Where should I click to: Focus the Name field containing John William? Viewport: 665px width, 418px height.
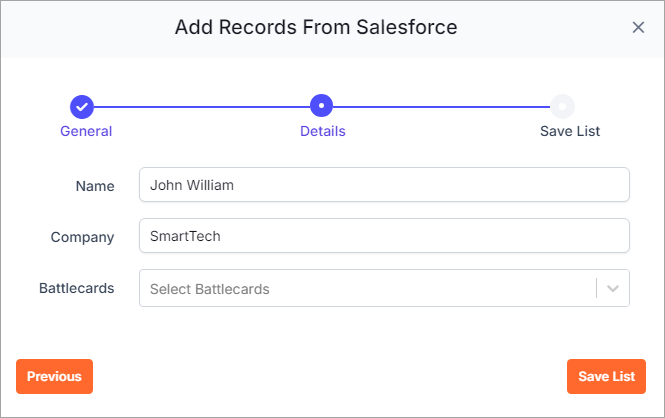click(x=384, y=185)
